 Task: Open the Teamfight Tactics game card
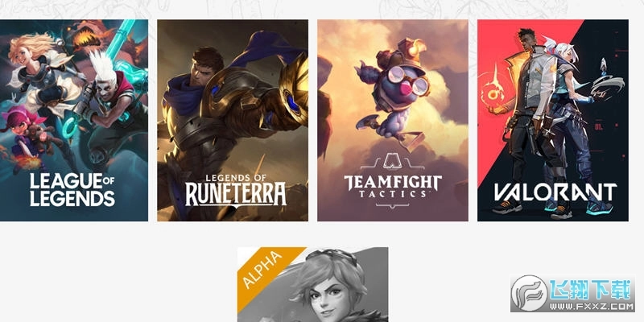[x=393, y=120]
